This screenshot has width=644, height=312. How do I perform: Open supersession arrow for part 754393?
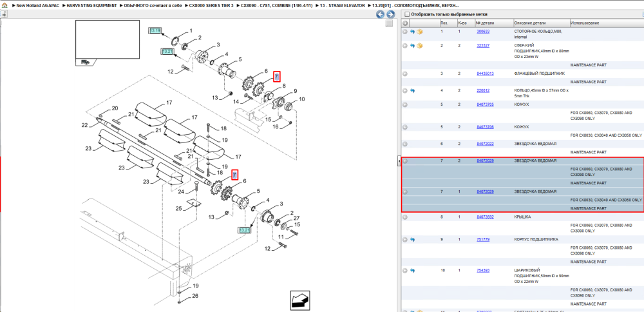[x=412, y=271]
